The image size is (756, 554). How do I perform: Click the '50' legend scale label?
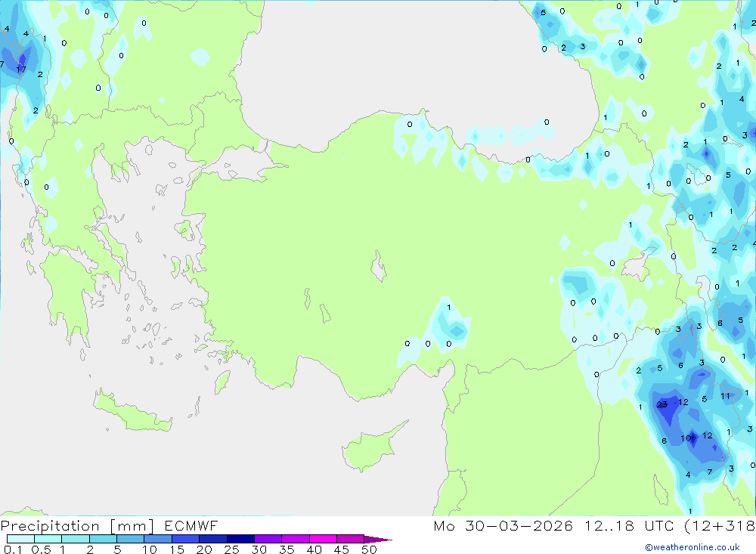click(x=369, y=549)
